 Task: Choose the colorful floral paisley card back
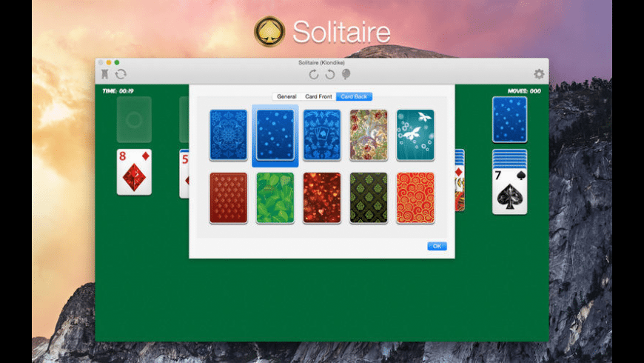369,135
